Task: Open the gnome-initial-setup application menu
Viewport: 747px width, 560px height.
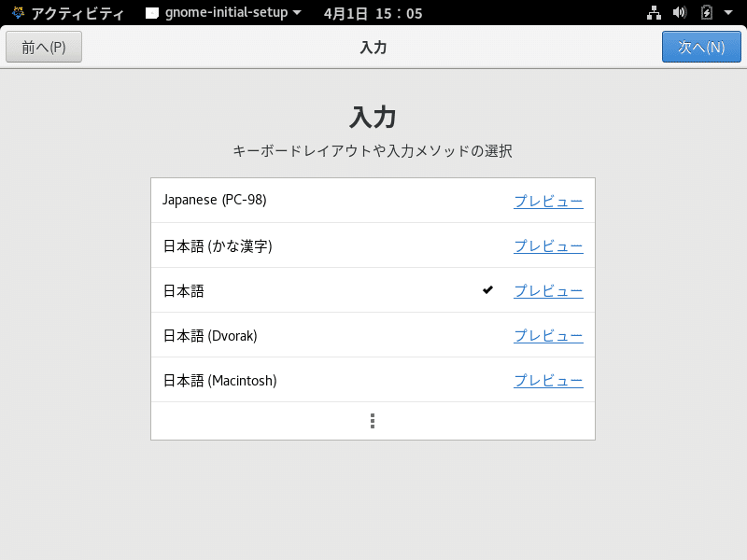Action: coord(224,13)
